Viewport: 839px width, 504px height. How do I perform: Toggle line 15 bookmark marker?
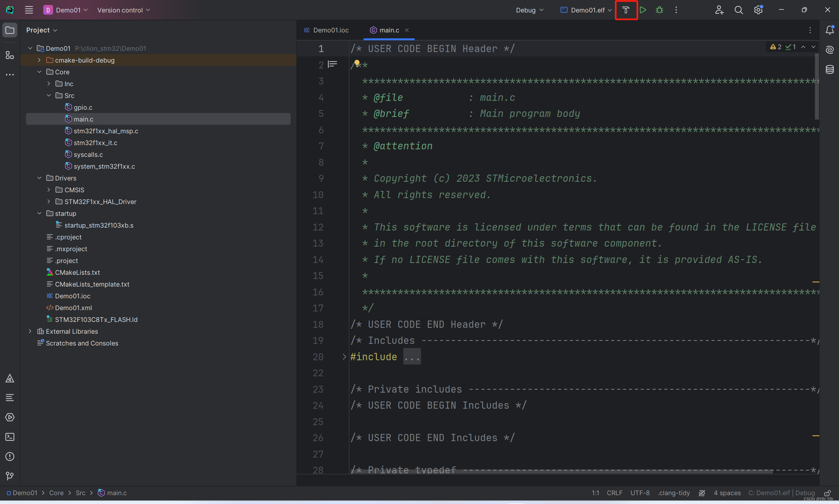click(x=318, y=275)
